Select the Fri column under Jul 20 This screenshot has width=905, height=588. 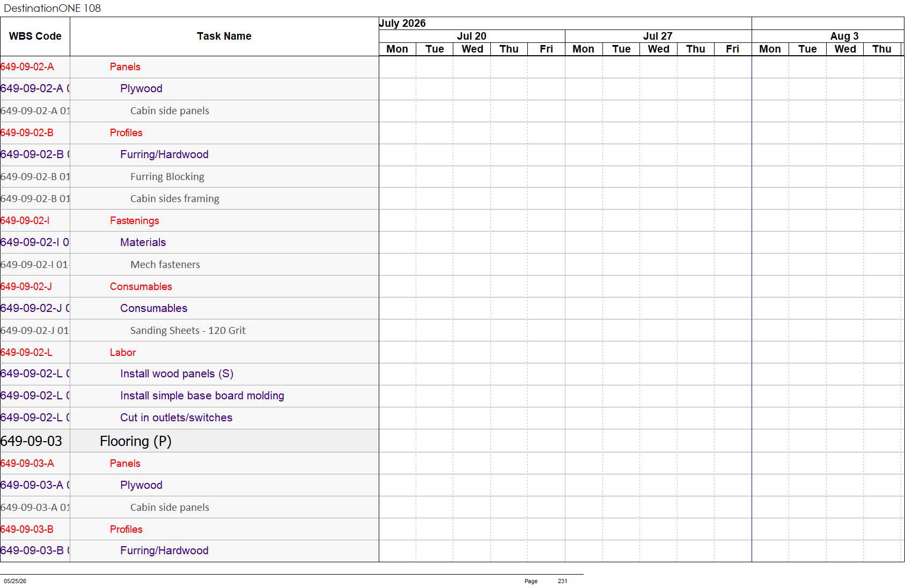(546, 49)
